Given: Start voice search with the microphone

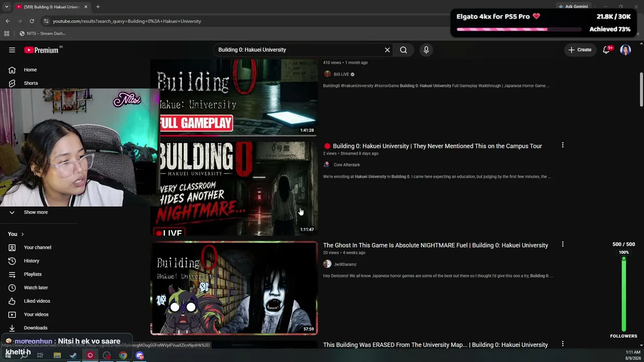Looking at the screenshot, I should coord(426,50).
